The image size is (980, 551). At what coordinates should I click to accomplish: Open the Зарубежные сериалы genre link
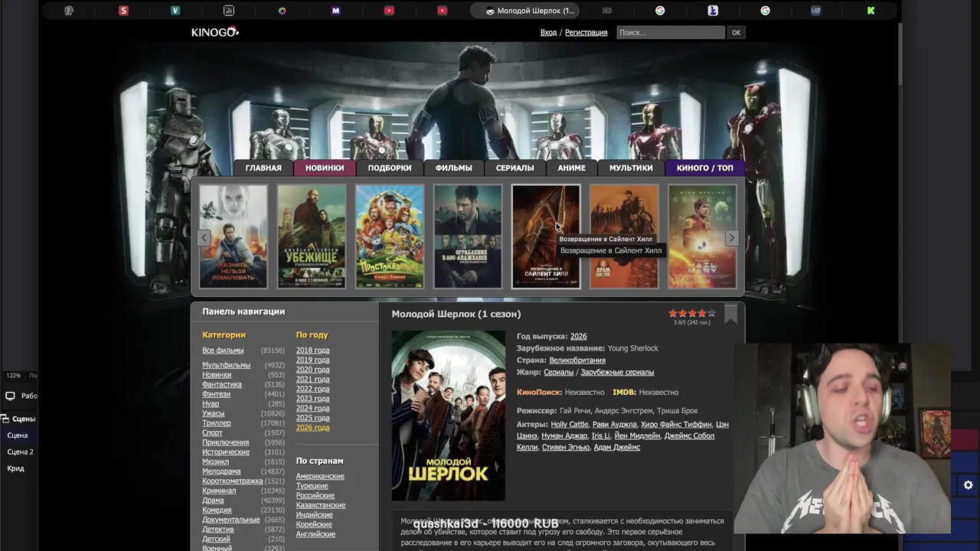(x=617, y=372)
